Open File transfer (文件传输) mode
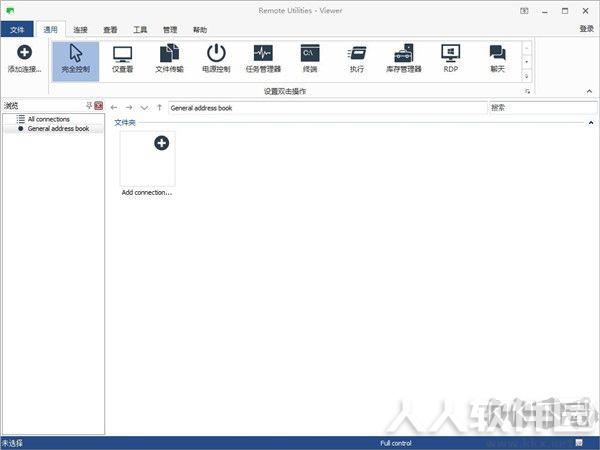Viewport: 600px width, 450px height. point(170,61)
